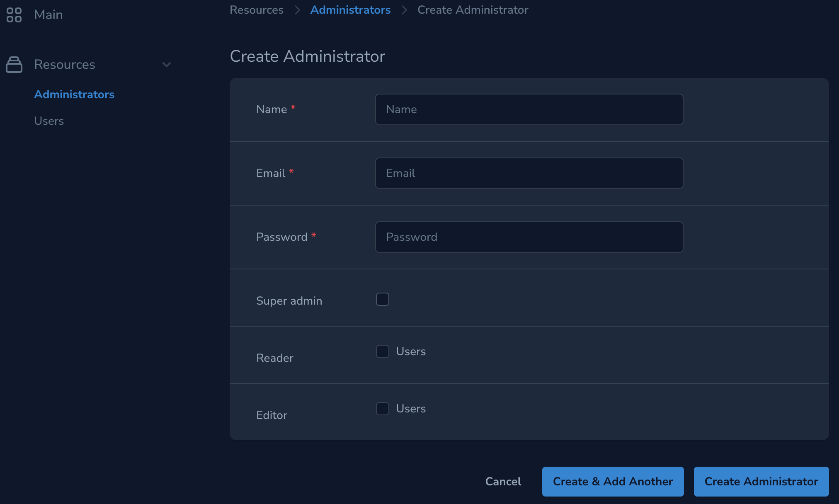The height and width of the screenshot is (504, 839).
Task: Navigate to Administrators breadcrumb link
Action: pyautogui.click(x=350, y=10)
